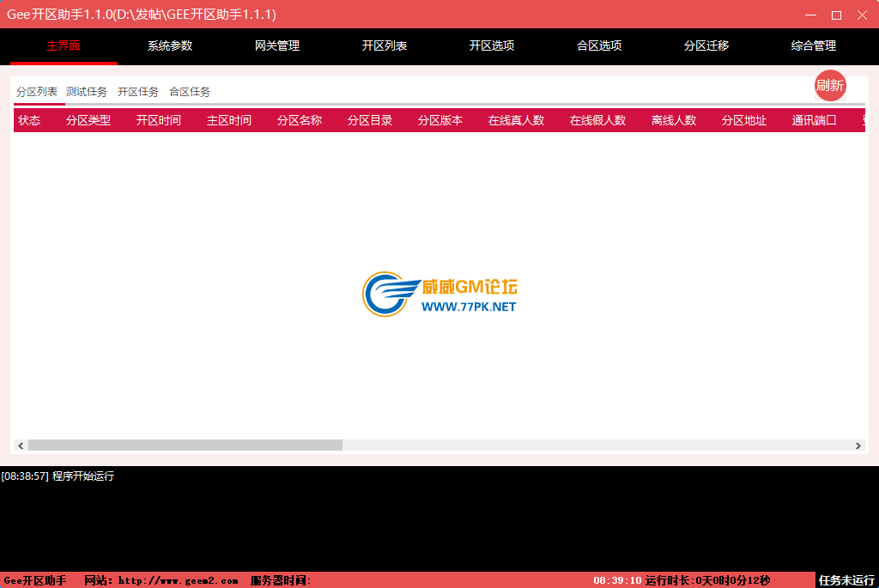The image size is (879, 588).
Task: Click the 运行时长 status bar text
Action: (x=708, y=581)
